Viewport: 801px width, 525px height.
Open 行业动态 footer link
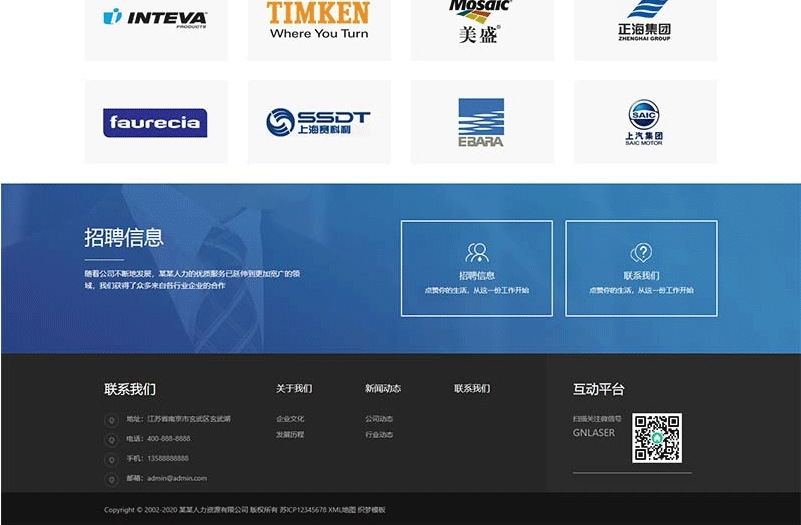point(379,435)
